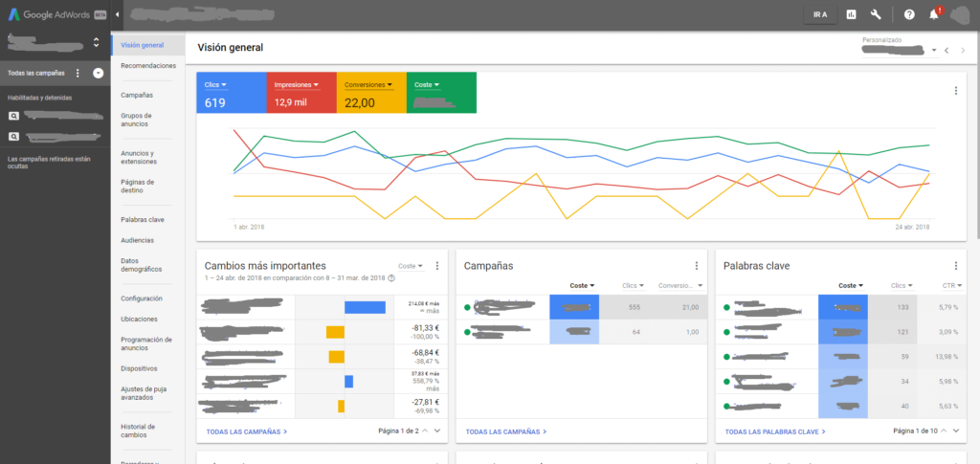Select second search campaign icon in sidebar
Image resolution: width=980 pixels, height=464 pixels.
point(13,136)
